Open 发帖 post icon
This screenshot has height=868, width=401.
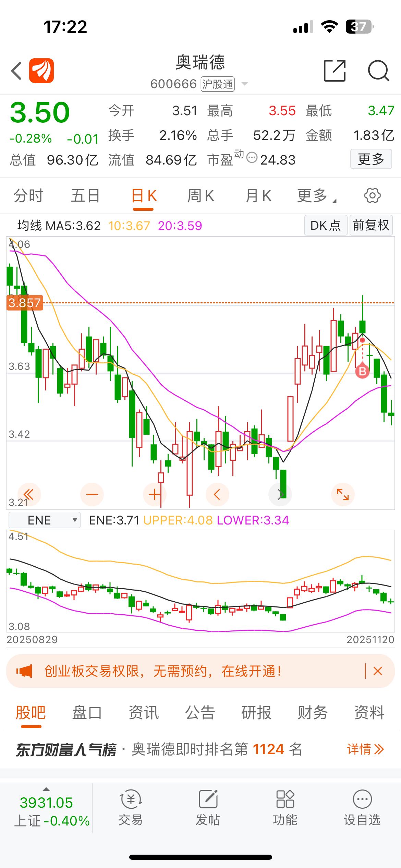click(208, 807)
